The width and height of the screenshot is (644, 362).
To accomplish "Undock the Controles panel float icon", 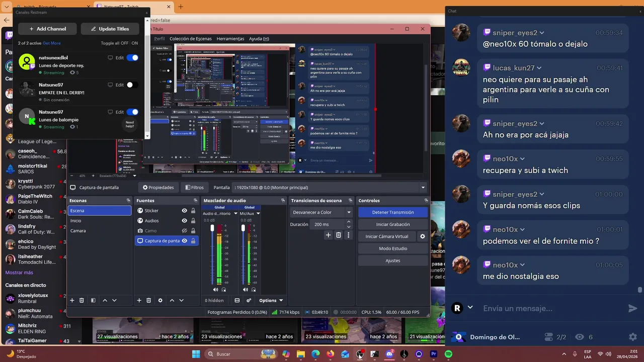I will pos(426,201).
